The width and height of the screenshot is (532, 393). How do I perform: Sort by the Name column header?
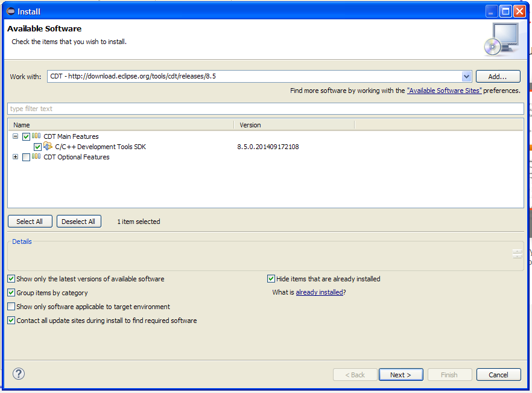tap(121, 125)
